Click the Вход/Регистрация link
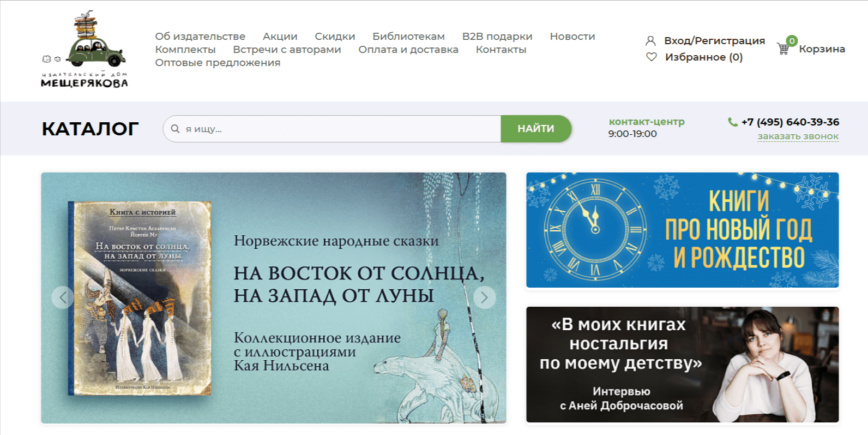 coord(714,41)
